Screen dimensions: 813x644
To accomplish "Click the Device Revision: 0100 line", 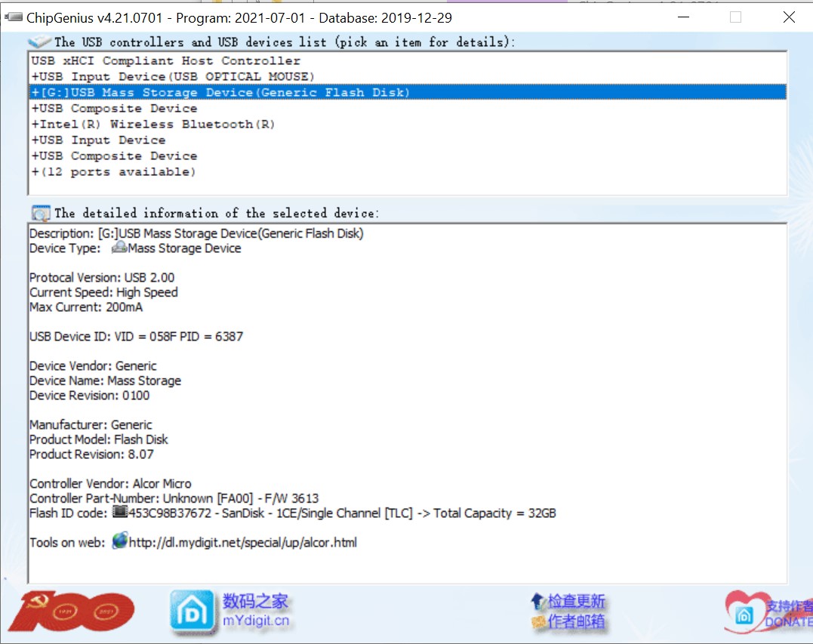I will (x=90, y=396).
